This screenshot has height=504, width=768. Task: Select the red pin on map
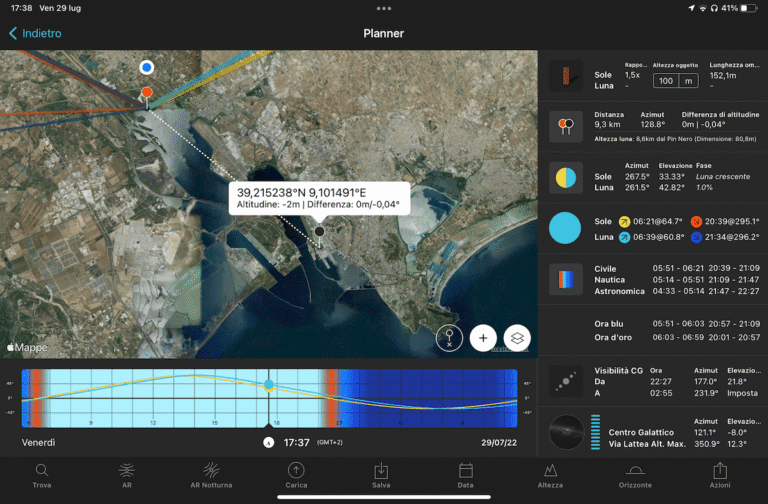click(146, 94)
